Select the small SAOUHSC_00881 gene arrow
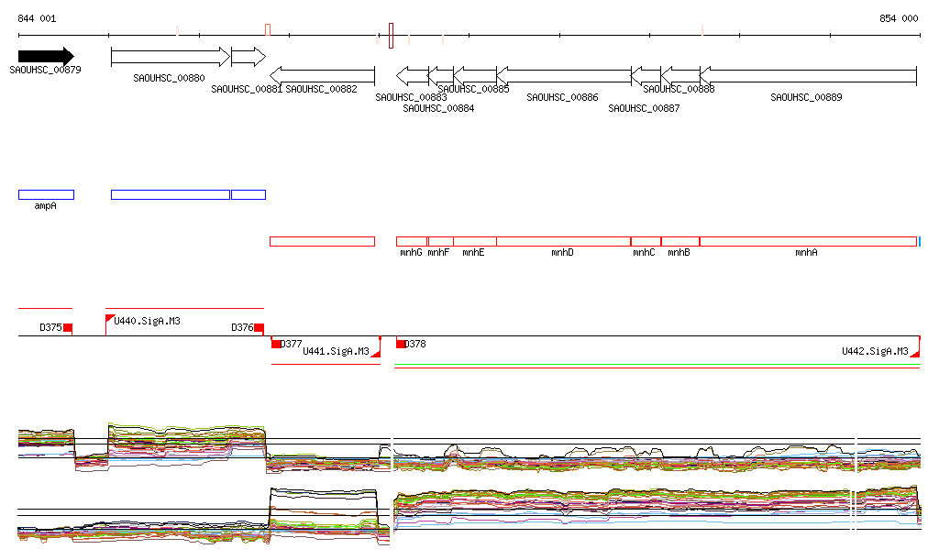This screenshot has width=939, height=560. [248, 57]
